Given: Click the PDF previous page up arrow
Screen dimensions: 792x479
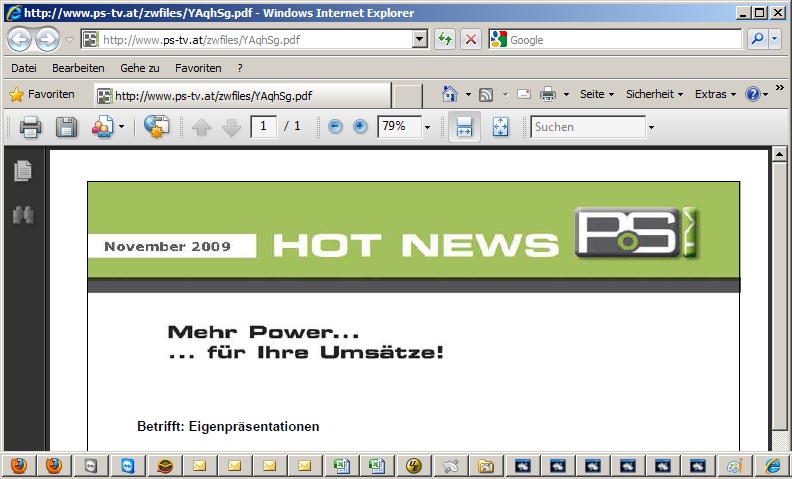Looking at the screenshot, I should coord(201,127).
